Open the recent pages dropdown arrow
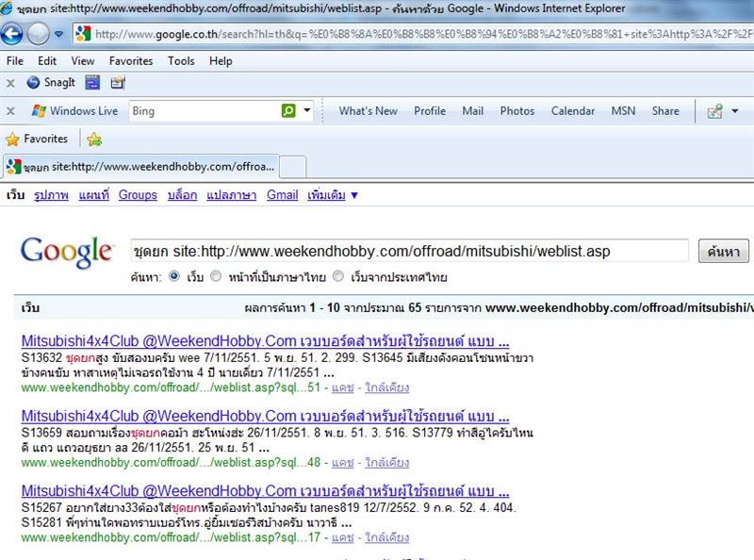Image resolution: width=754 pixels, height=560 pixels. coord(58,34)
